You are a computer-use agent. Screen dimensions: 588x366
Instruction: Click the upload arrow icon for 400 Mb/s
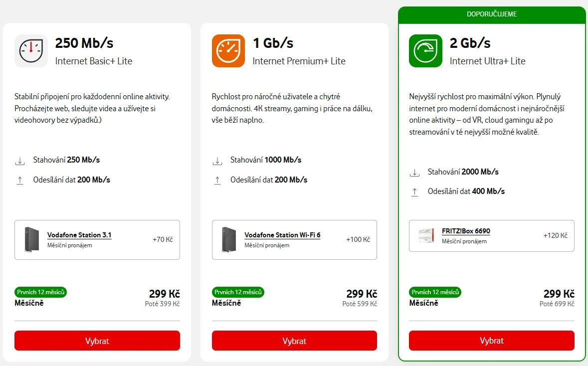coord(414,192)
